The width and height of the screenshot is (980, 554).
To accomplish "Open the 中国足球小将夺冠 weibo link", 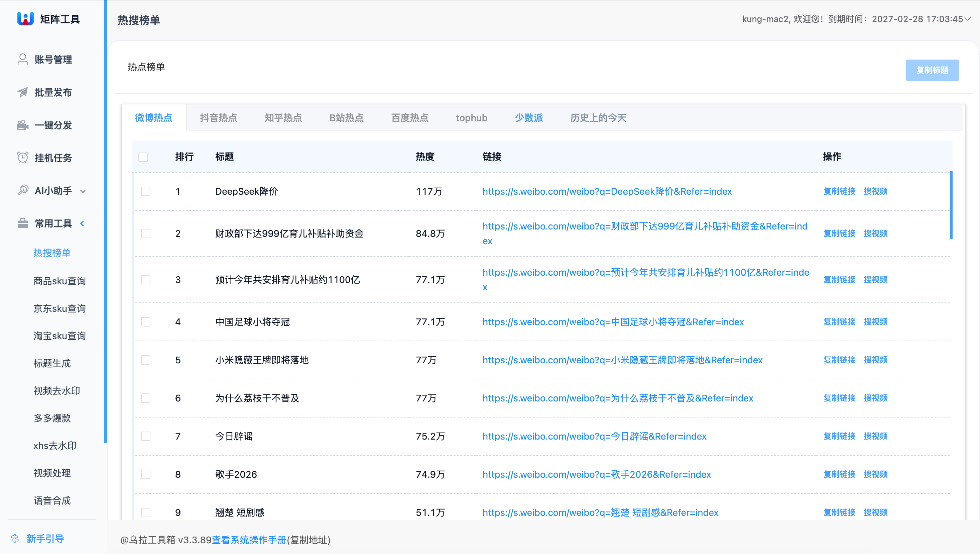I will [x=613, y=322].
